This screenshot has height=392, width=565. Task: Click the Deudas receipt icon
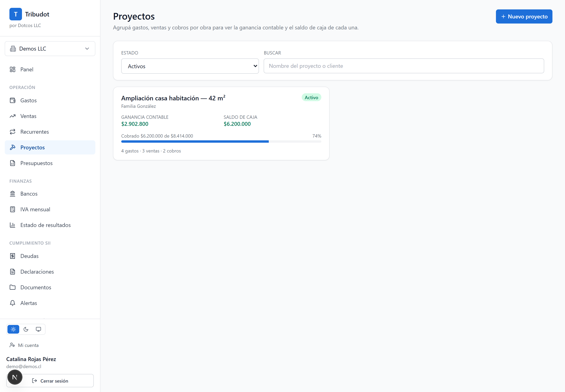pyautogui.click(x=13, y=256)
